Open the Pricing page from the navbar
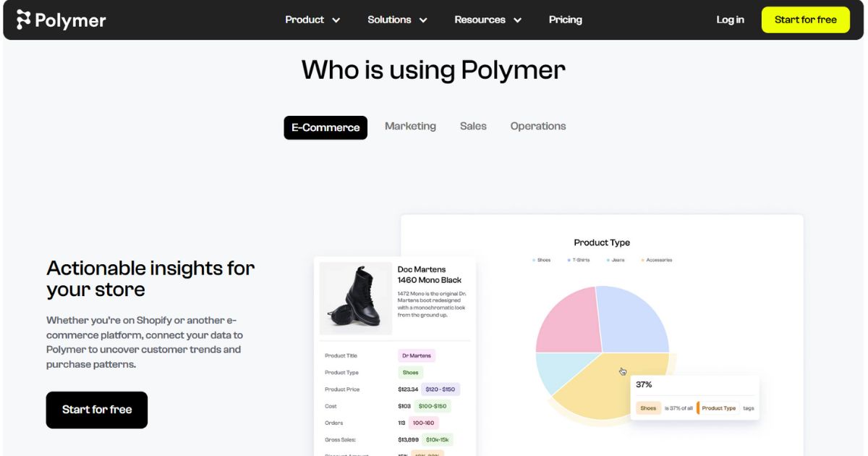The height and width of the screenshot is (456, 868). 565,20
